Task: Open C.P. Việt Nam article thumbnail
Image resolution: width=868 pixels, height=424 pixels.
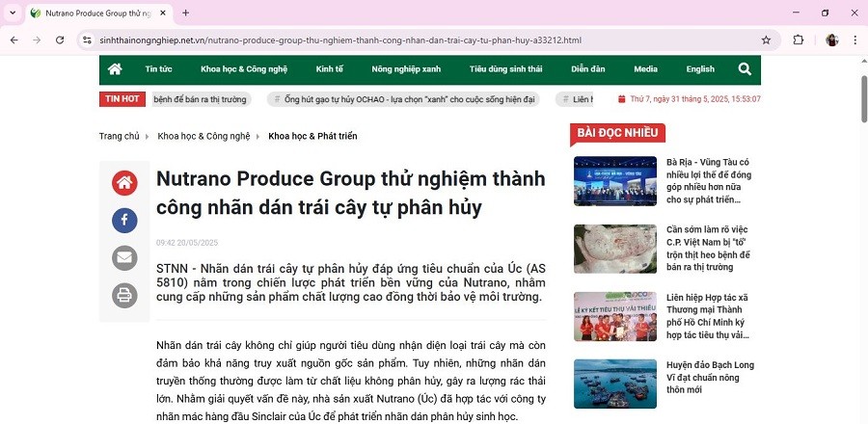Action: [x=615, y=249]
